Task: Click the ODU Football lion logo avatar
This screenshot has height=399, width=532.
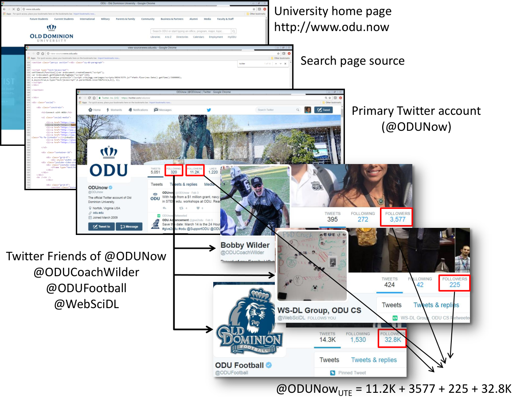Action: point(249,321)
